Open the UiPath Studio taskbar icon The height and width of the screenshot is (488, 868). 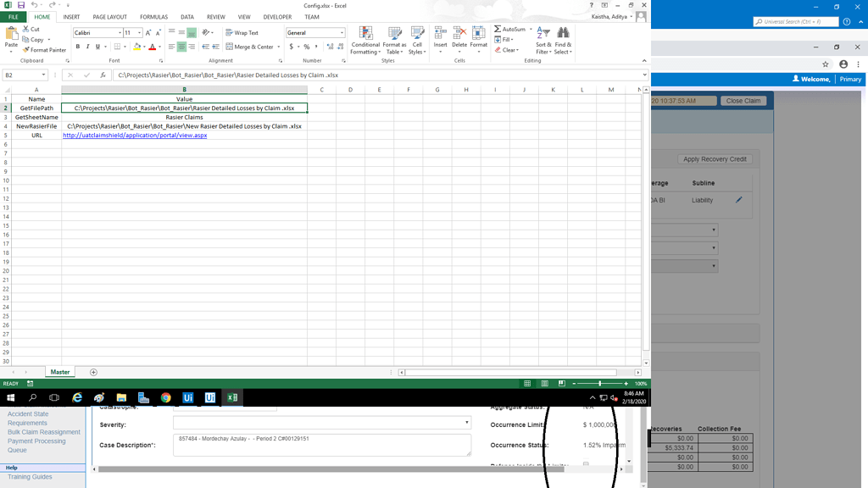(x=187, y=396)
